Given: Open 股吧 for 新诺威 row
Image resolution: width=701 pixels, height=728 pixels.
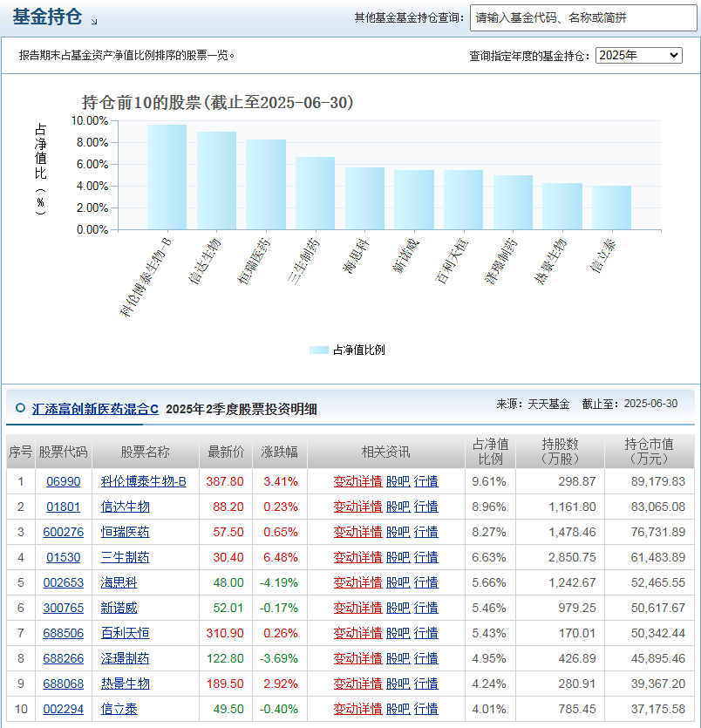Looking at the screenshot, I should 398,608.
